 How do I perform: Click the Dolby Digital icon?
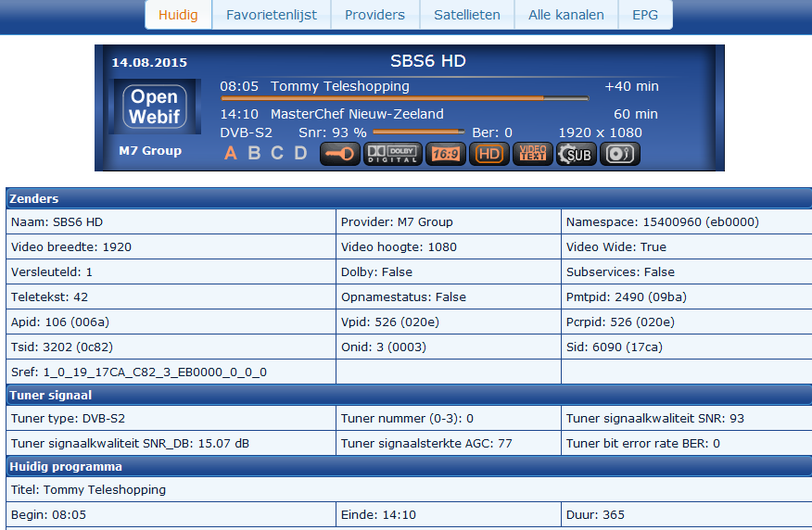coord(392,154)
